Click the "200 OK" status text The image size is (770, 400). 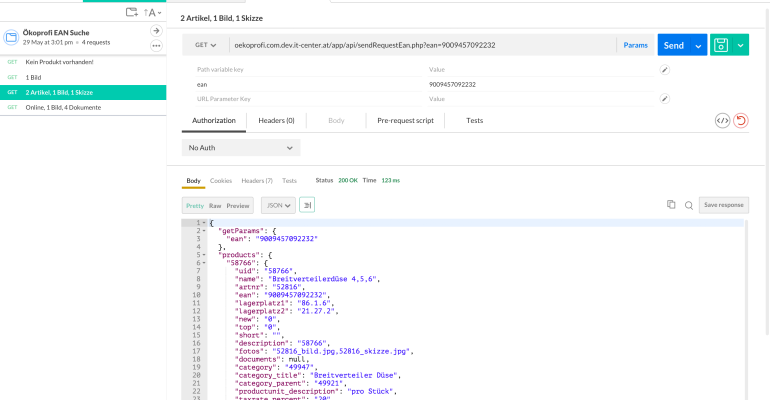pyautogui.click(x=348, y=181)
